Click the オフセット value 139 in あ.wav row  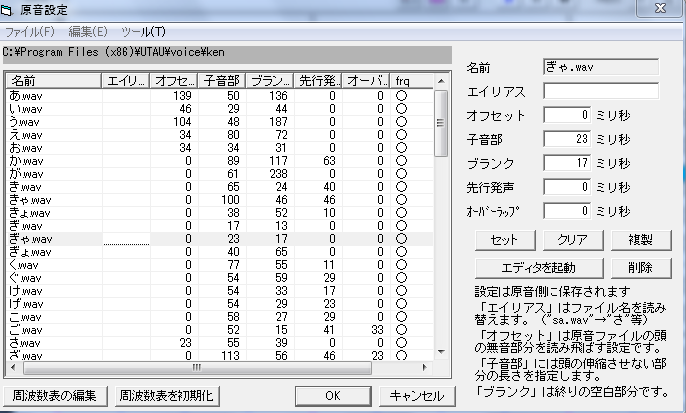182,95
